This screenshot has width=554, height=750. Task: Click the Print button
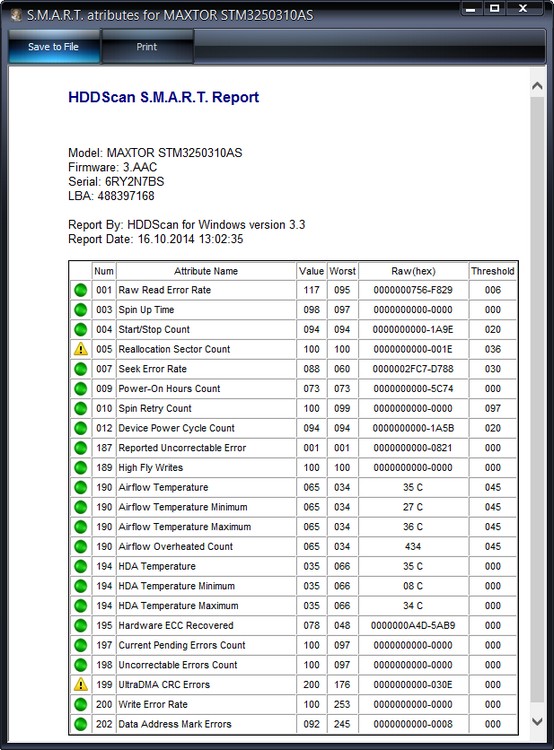(147, 47)
